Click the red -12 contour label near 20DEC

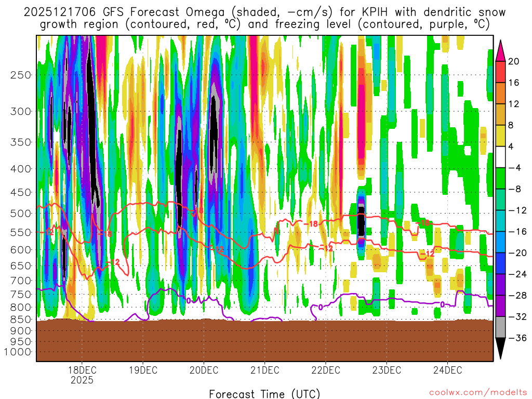pyautogui.click(x=217, y=249)
